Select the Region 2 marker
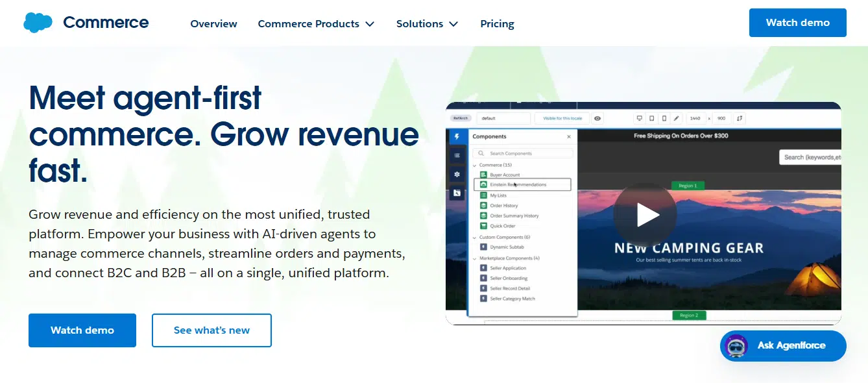The width and height of the screenshot is (868, 383). coord(689,315)
